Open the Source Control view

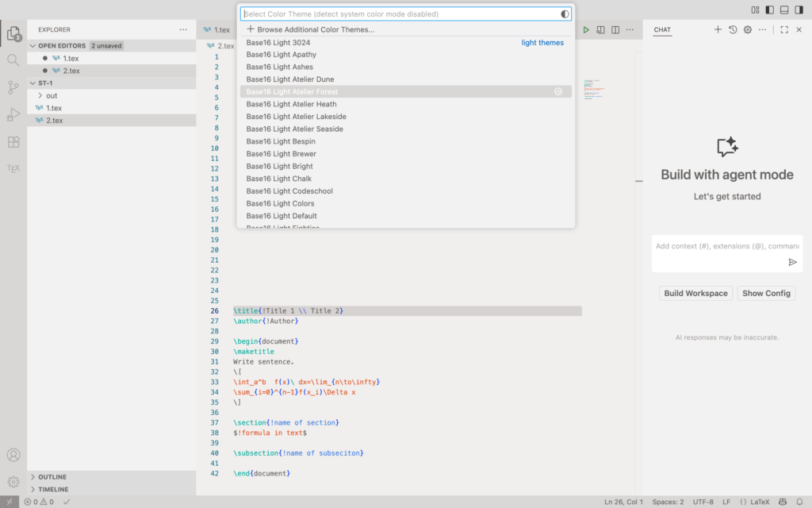click(13, 87)
